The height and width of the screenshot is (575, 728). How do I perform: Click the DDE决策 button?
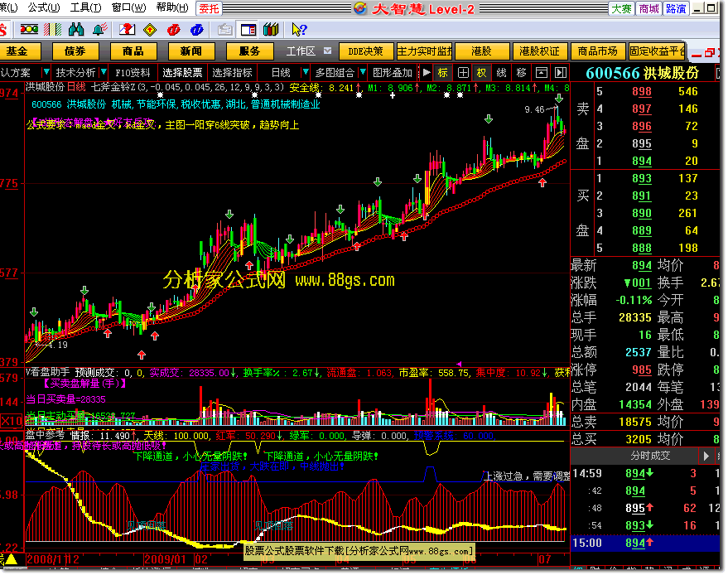(x=366, y=51)
